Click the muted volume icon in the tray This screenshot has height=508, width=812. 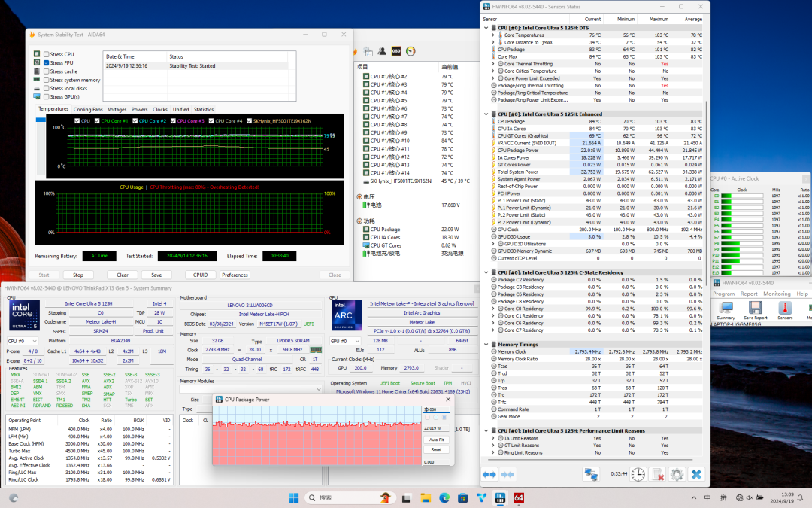pyautogui.click(x=749, y=498)
